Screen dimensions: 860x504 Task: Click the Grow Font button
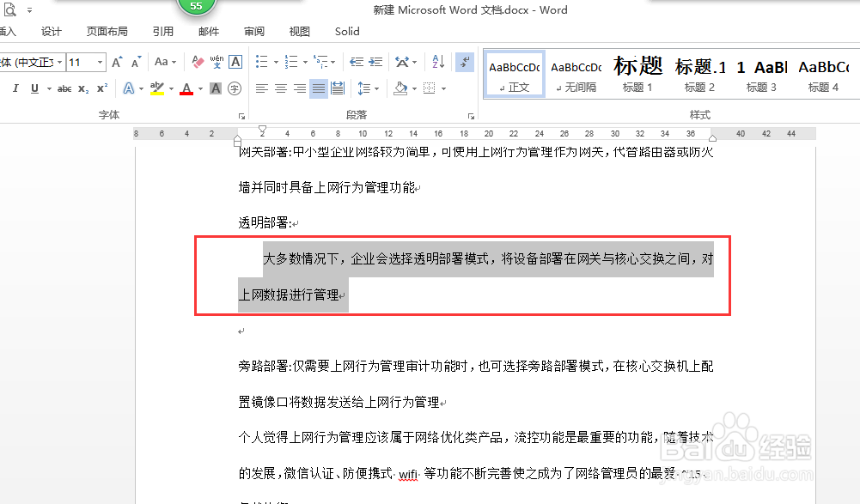pos(117,62)
